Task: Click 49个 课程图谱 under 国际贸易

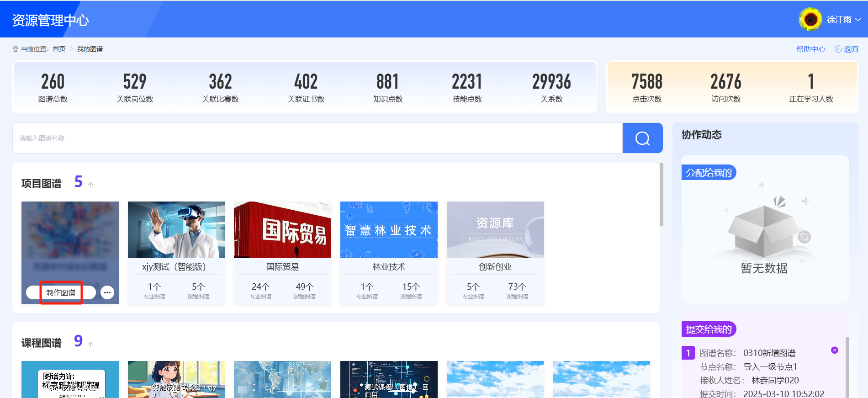Action: pyautogui.click(x=305, y=291)
